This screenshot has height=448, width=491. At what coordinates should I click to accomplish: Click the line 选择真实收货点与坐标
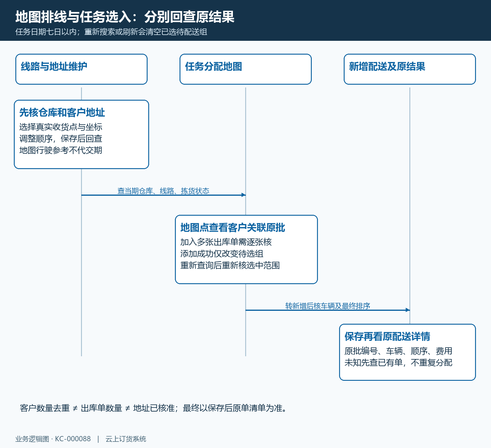61,127
